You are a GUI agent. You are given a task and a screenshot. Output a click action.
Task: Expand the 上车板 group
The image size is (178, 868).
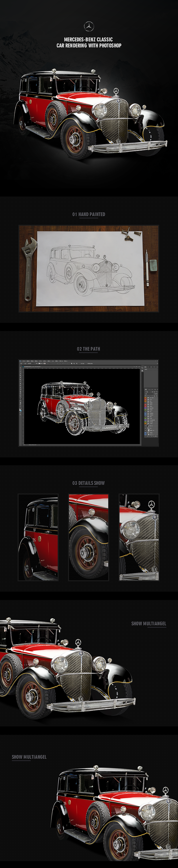point(147,424)
